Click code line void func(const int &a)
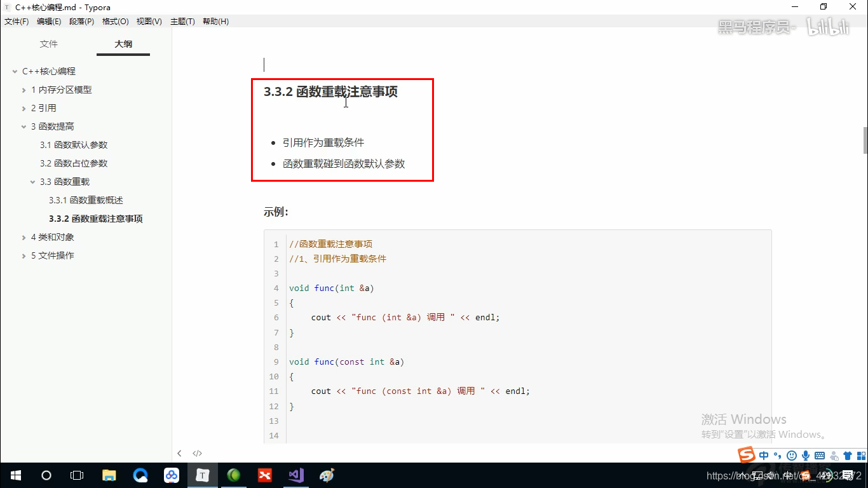This screenshot has height=488, width=868. (x=346, y=362)
